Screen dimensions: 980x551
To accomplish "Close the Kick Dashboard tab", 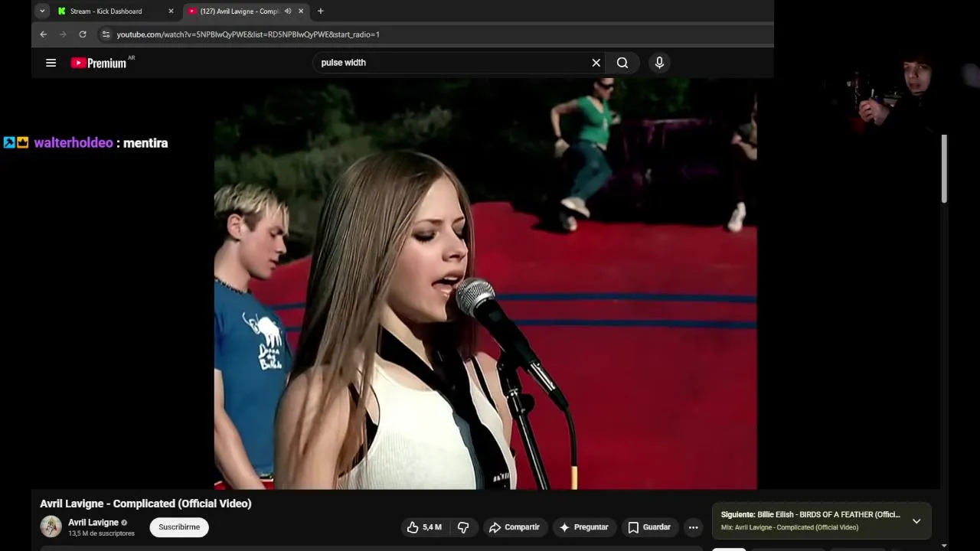I will pos(171,11).
